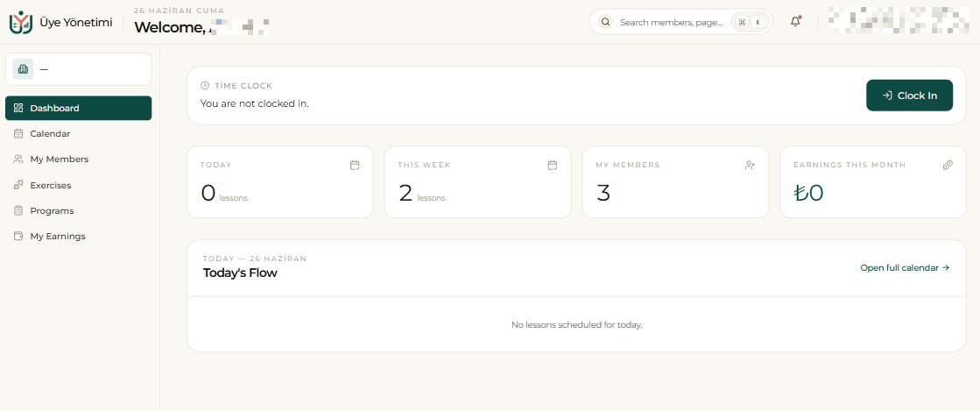This screenshot has width=980, height=411.
Task: Click the ₺0 earnings value
Action: pyautogui.click(x=808, y=194)
